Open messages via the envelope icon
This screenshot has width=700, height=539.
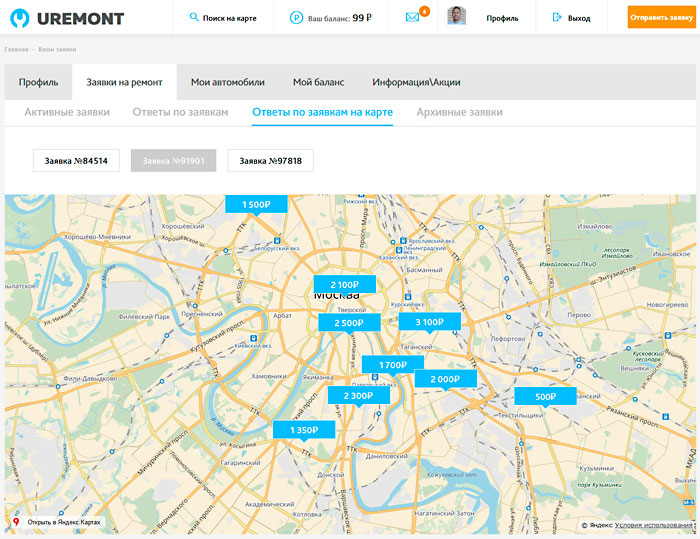tap(412, 18)
